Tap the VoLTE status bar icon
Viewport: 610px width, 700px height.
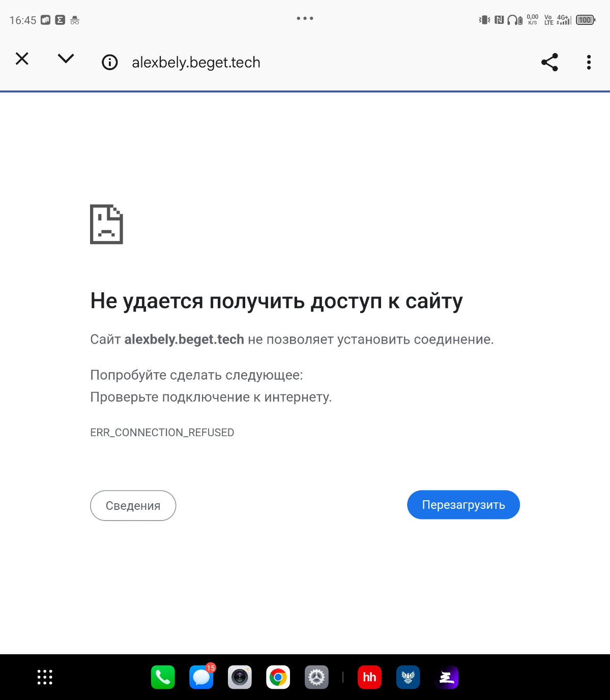pos(548,20)
